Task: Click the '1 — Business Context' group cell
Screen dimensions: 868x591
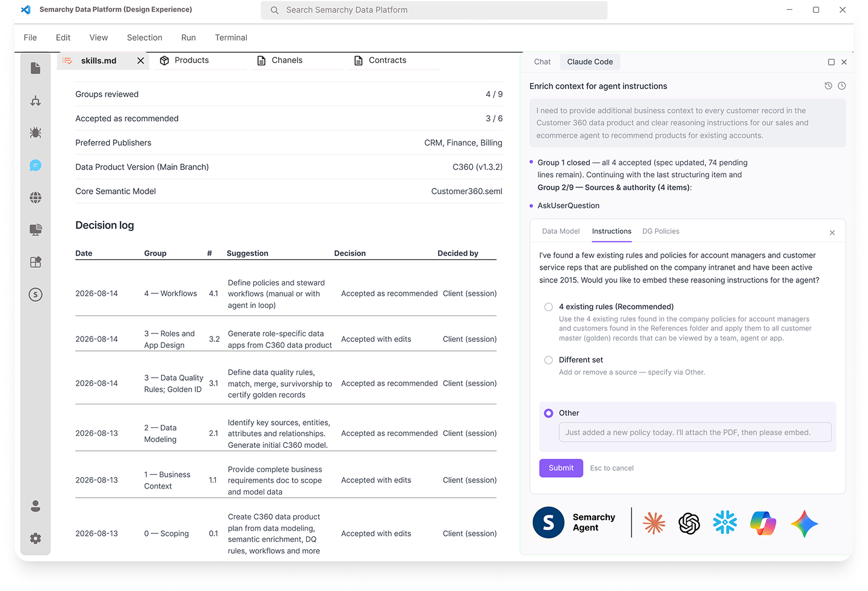Action: [x=167, y=480]
